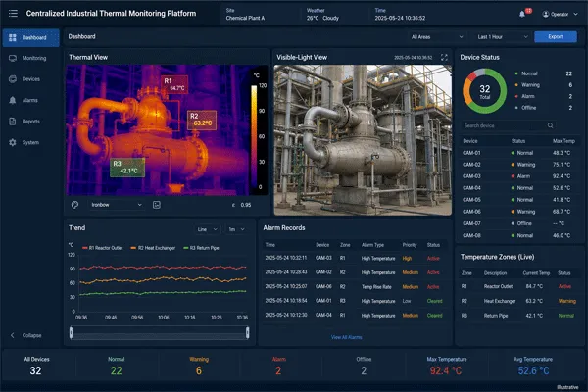
Task: Select the 10:25:07 Temp Rise Rate alarm
Action: coord(355,286)
